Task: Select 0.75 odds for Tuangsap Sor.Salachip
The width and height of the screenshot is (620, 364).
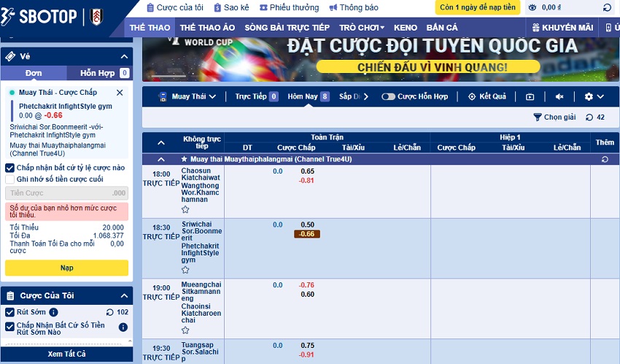Action: (307, 346)
